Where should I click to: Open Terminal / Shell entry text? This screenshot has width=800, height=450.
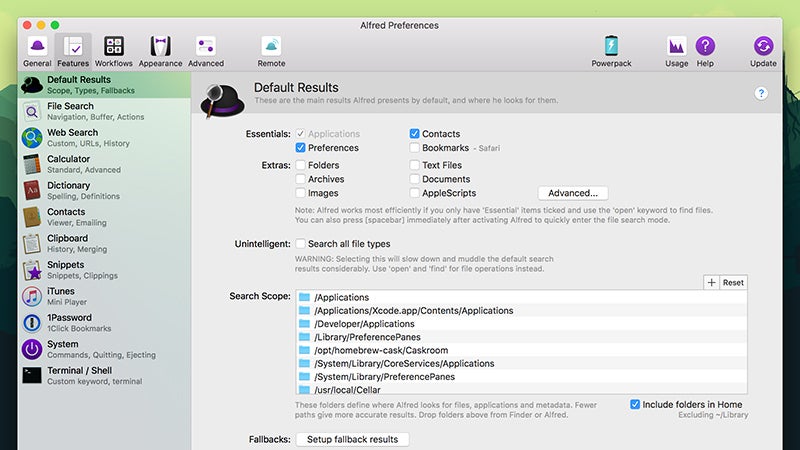[x=80, y=370]
